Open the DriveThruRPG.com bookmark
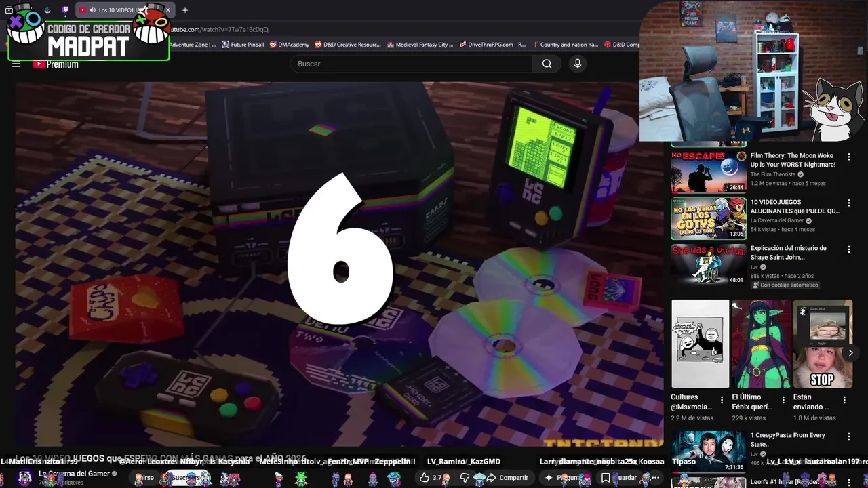This screenshot has height=488, width=868. point(492,45)
